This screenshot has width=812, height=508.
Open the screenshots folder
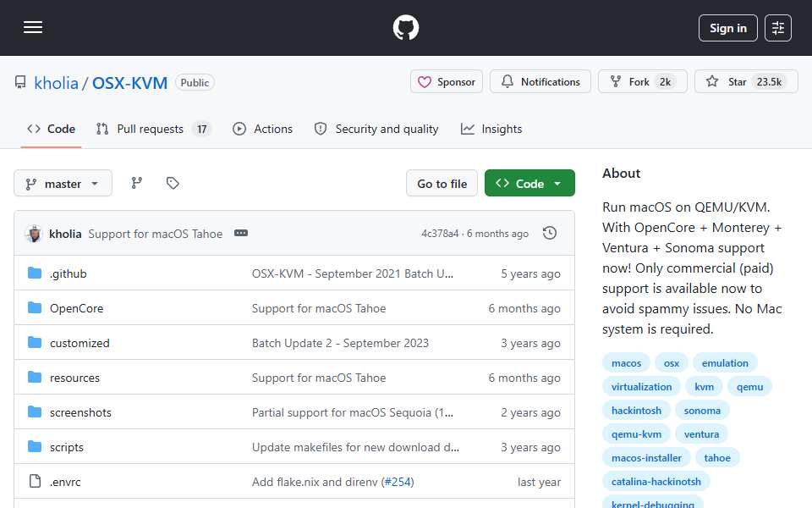pos(81,412)
